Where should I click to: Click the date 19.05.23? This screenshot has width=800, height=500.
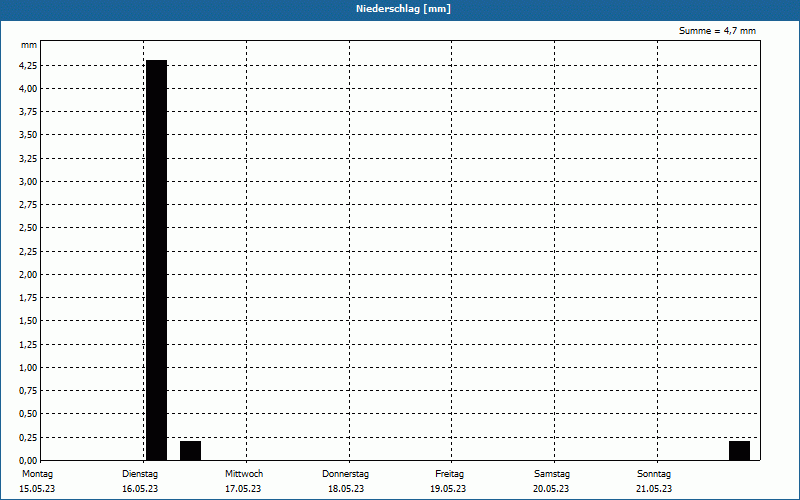click(448, 489)
